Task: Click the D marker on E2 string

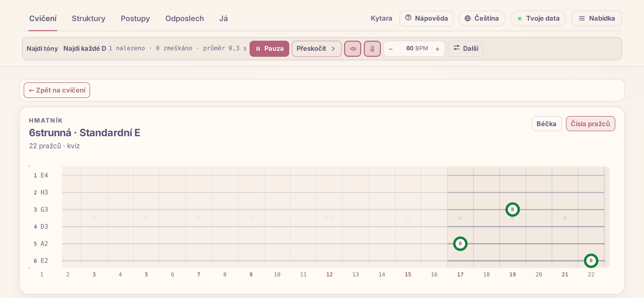Action: tap(591, 261)
